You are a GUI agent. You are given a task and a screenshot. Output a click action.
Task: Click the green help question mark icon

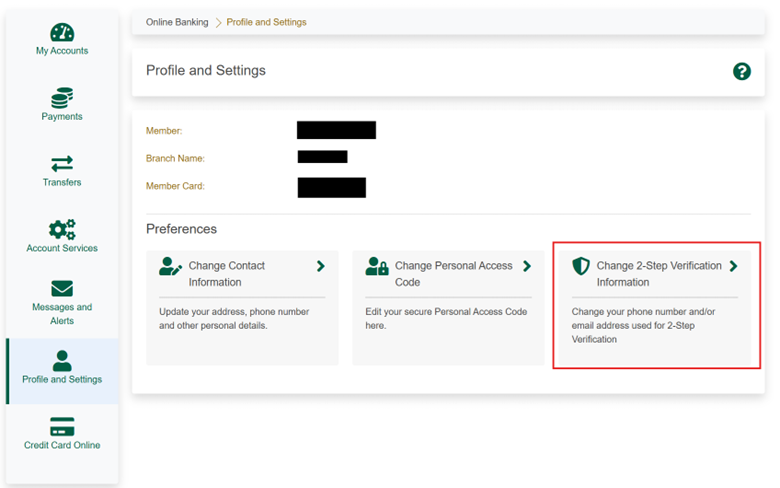741,71
